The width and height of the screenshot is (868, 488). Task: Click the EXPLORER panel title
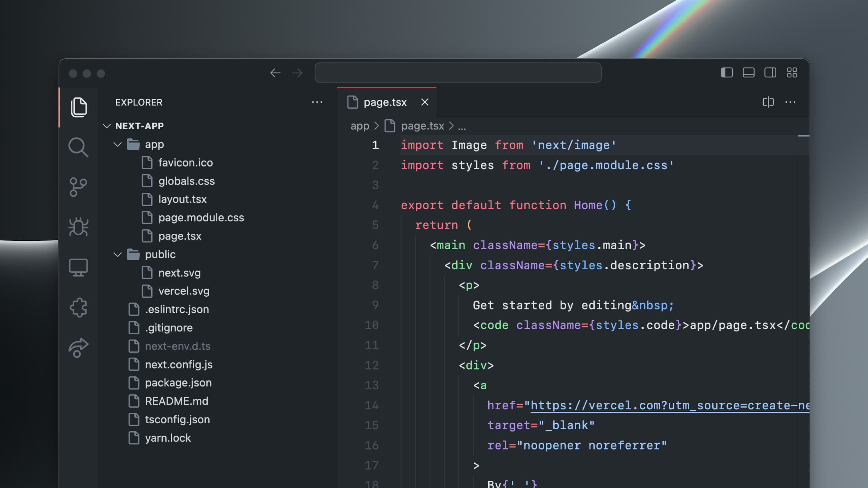click(x=139, y=102)
